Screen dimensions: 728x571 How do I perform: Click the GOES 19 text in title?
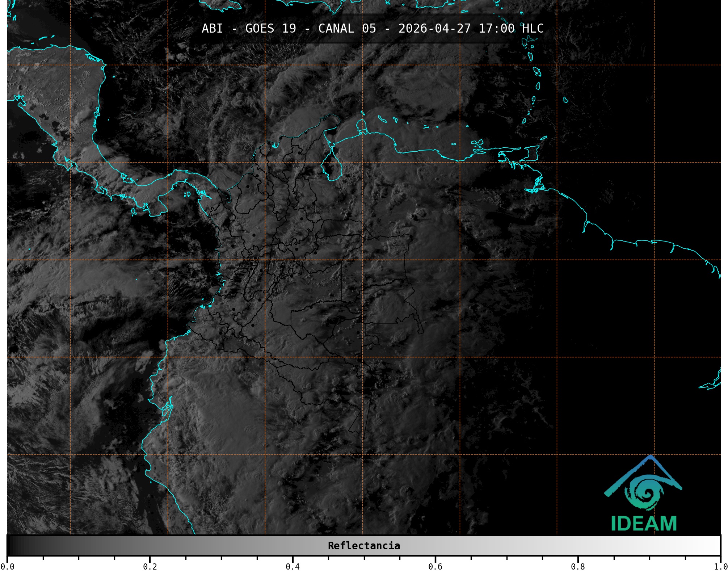[270, 28]
